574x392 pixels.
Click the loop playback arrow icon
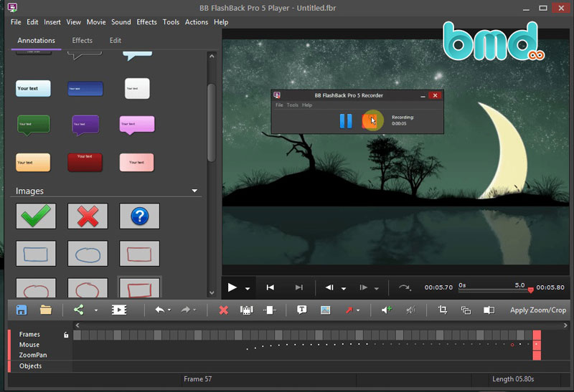click(405, 287)
